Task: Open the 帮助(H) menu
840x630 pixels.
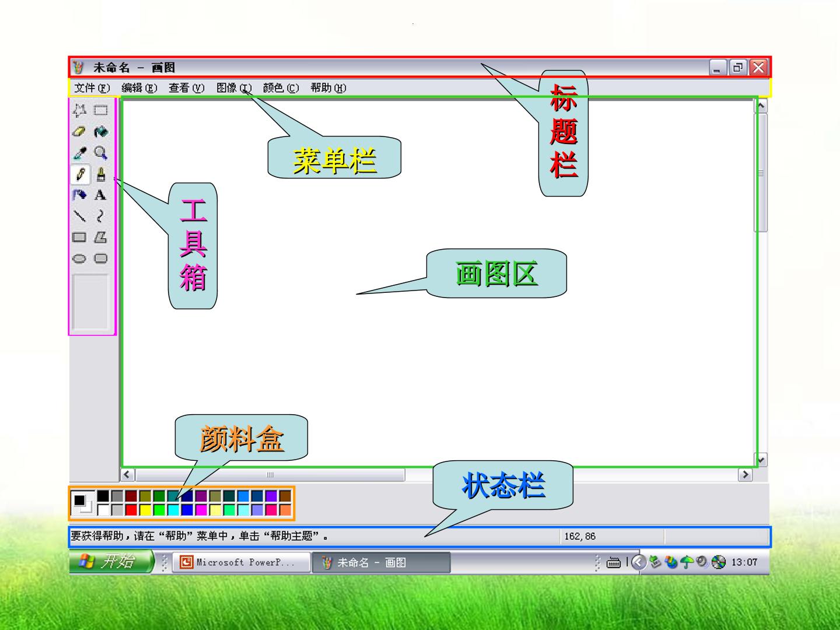Action: coord(328,88)
